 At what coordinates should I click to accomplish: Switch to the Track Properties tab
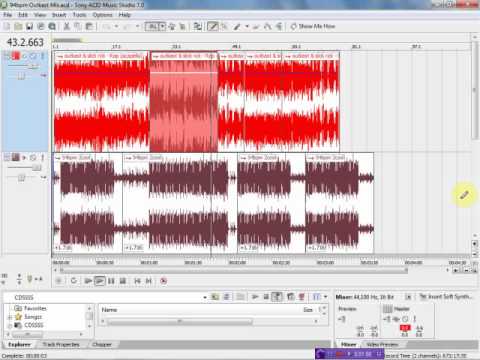pyautogui.click(x=61, y=344)
